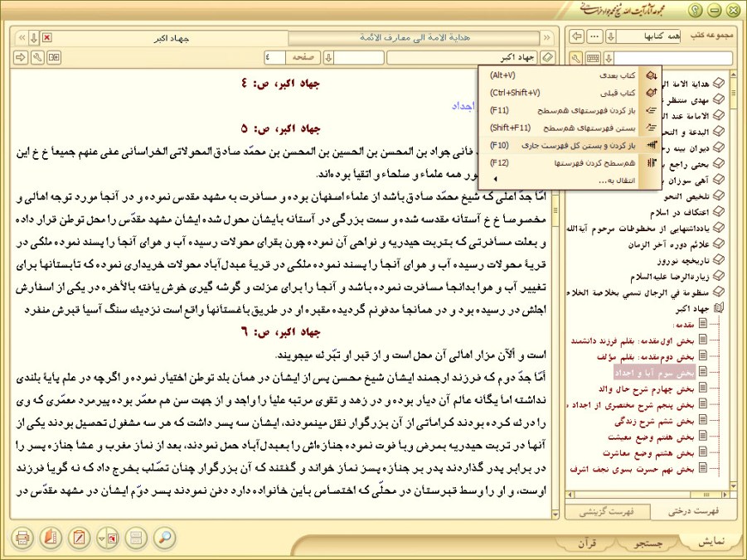Click the print icon in the bottom toolbar
This screenshot has height=560, width=747.
pos(22,538)
